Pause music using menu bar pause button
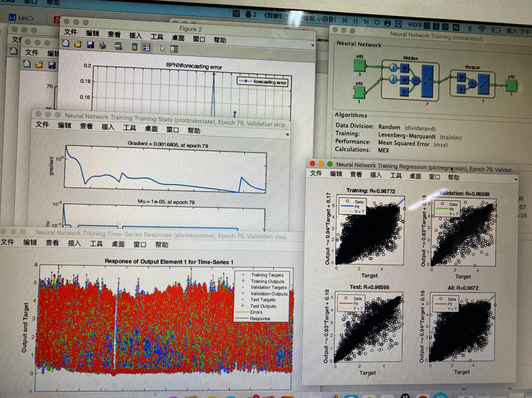Screen dimensions: 532x398 coord(356,21)
